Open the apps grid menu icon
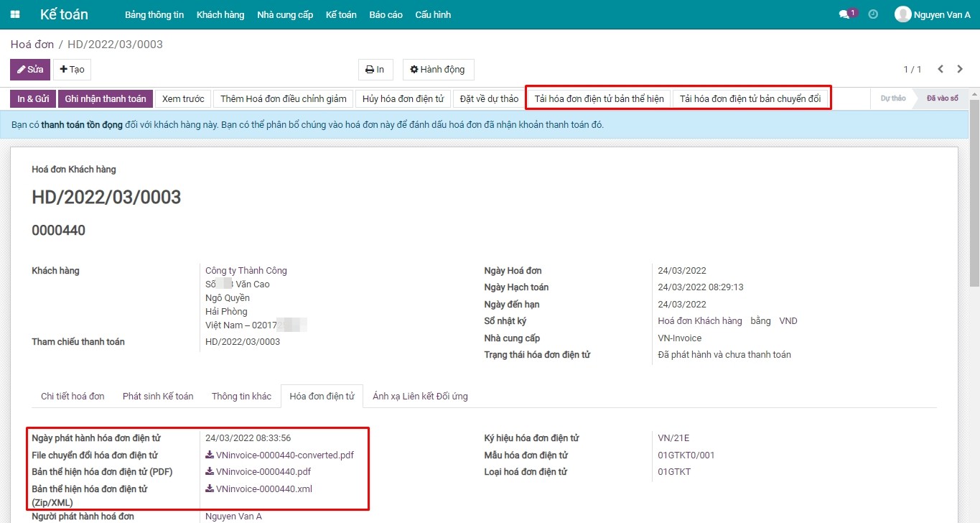Screen dimensions: 980x523 click(15, 14)
